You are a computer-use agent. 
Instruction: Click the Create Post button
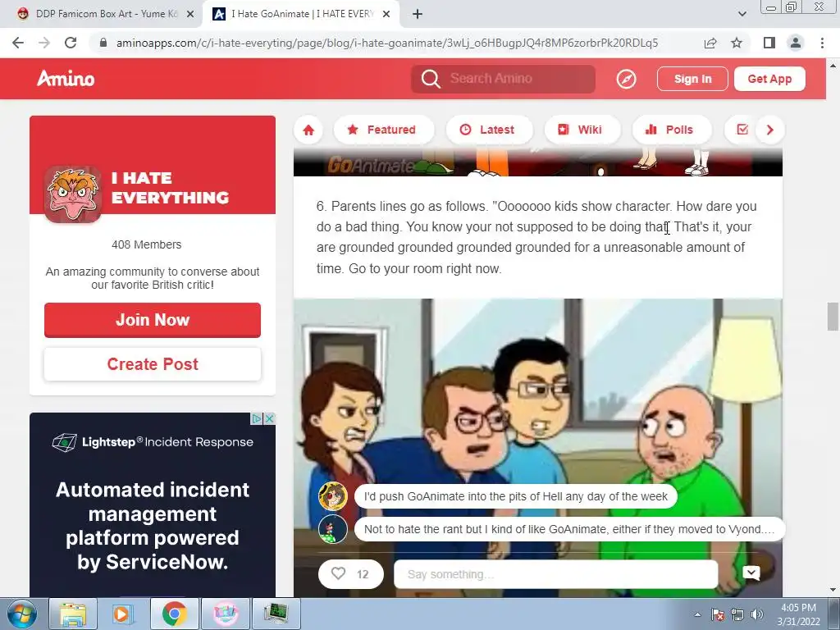(153, 364)
